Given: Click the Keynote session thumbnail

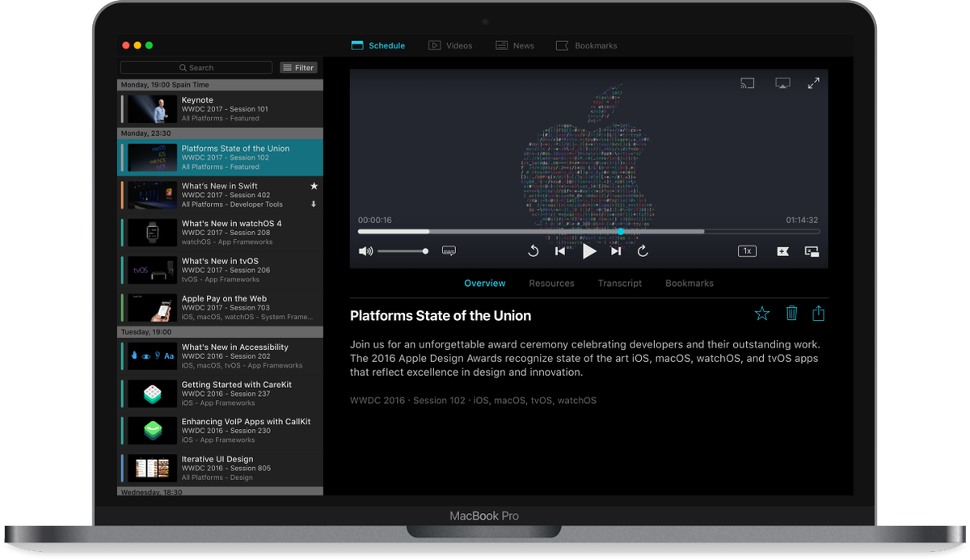Looking at the screenshot, I should 152,109.
